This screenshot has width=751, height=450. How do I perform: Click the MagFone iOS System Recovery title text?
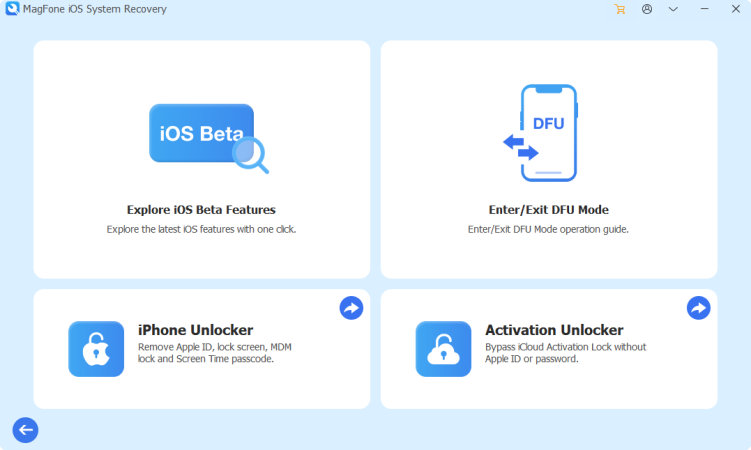click(95, 9)
